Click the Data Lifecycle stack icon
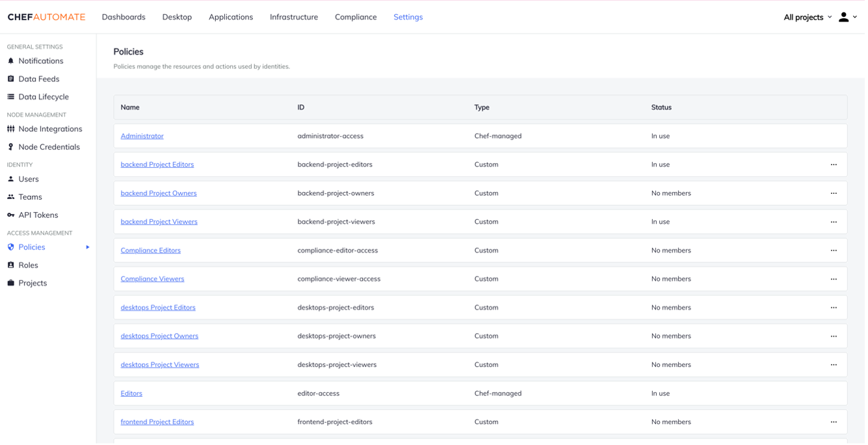868x445 pixels. point(10,97)
